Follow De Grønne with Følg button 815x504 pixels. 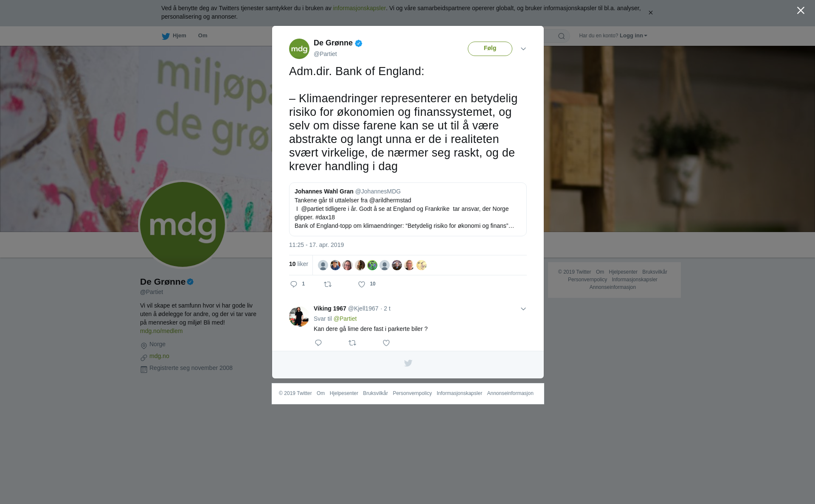point(490,49)
